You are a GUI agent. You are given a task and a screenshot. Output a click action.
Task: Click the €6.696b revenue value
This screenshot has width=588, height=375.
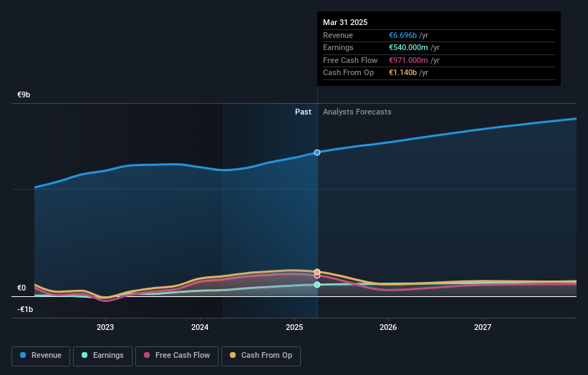[x=403, y=35]
